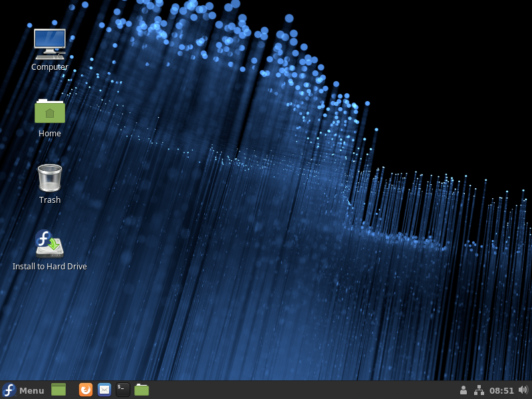Select the Trash bin icon on desktop
532x399 pixels.
(x=50, y=178)
